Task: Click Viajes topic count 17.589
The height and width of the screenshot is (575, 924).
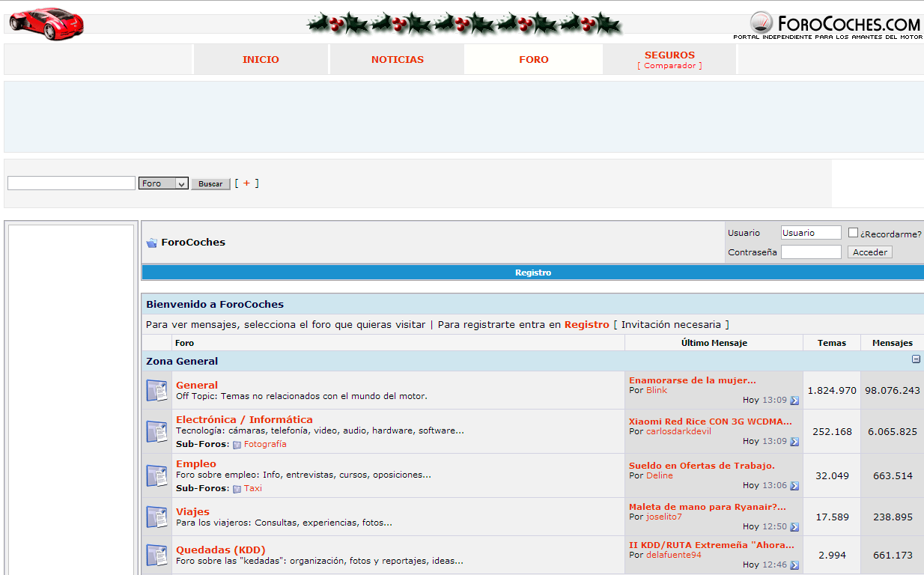Action: [832, 517]
